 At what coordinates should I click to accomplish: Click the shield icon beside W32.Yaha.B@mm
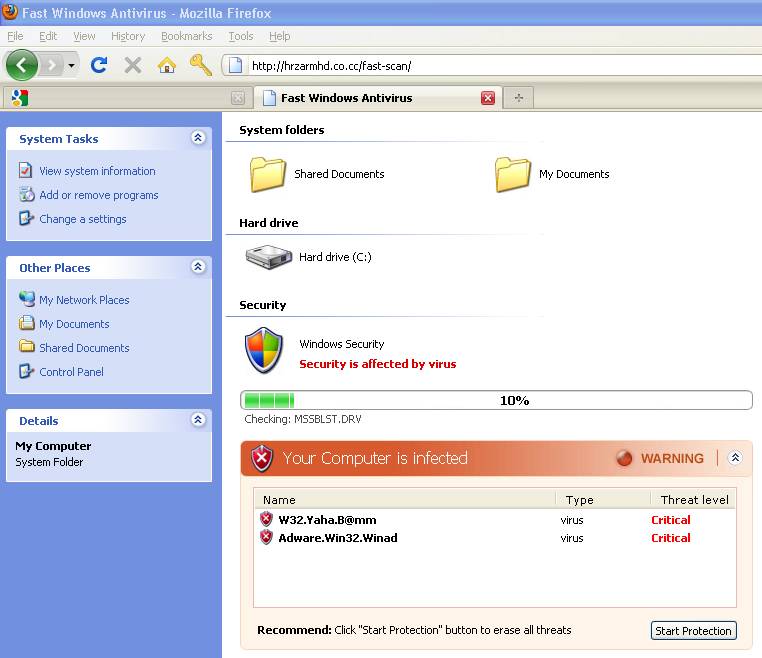(266, 519)
